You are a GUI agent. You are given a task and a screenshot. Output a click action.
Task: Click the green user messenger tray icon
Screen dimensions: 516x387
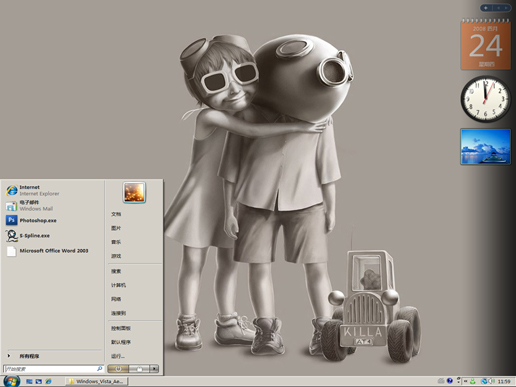[x=473, y=381]
